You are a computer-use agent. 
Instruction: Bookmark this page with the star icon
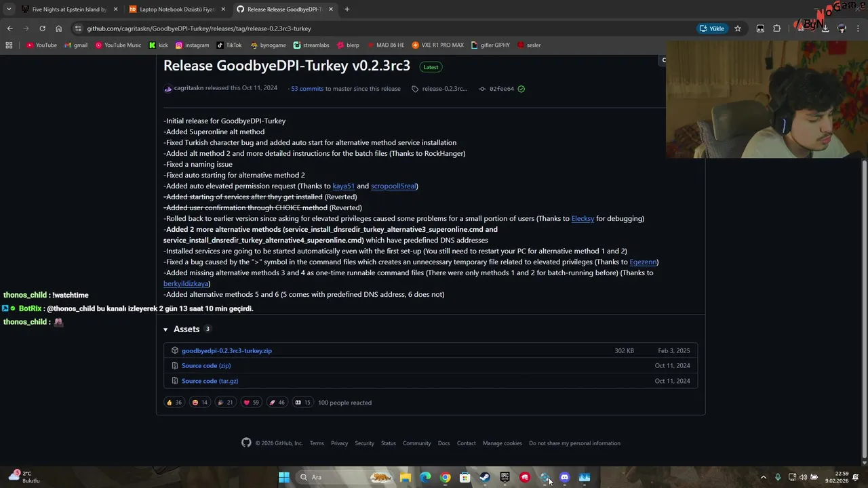click(738, 28)
